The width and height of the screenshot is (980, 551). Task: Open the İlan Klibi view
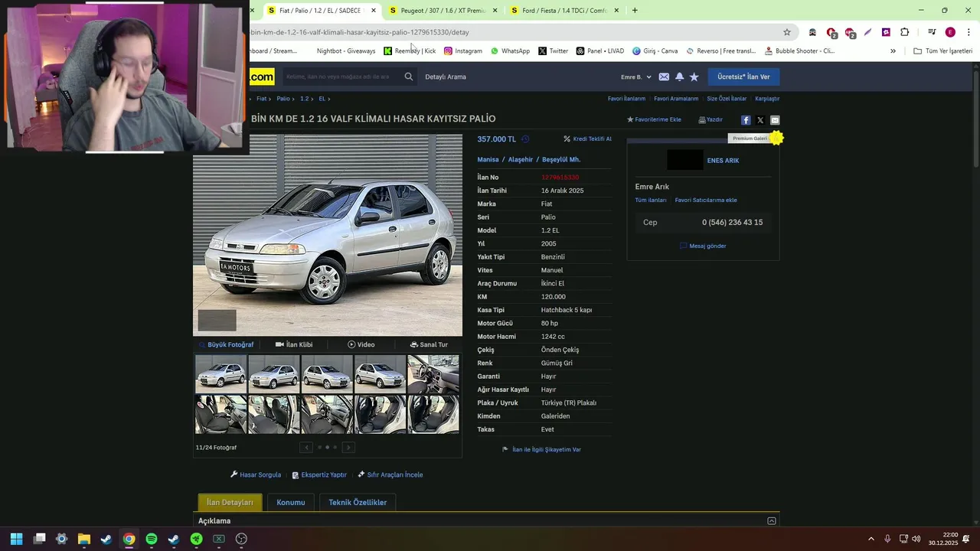pyautogui.click(x=294, y=344)
